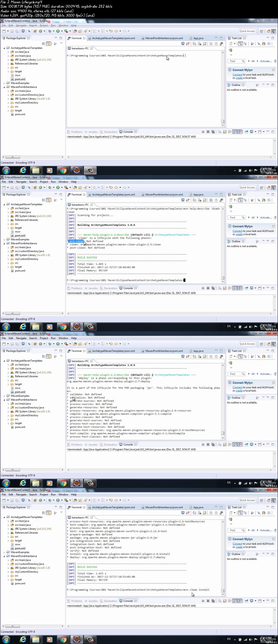This screenshot has height=644, width=278.
Task: Click terminal Copy icon in 00:02:02 frame
Action: tap(211, 200)
